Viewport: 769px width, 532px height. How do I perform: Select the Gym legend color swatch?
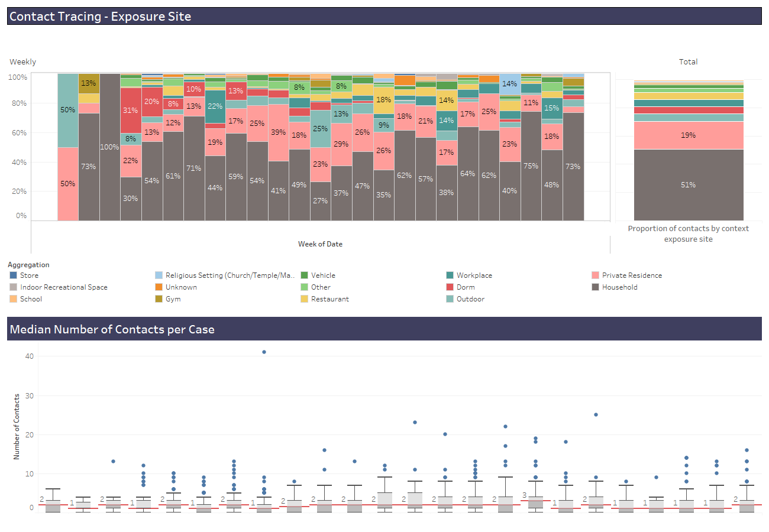coord(159,299)
